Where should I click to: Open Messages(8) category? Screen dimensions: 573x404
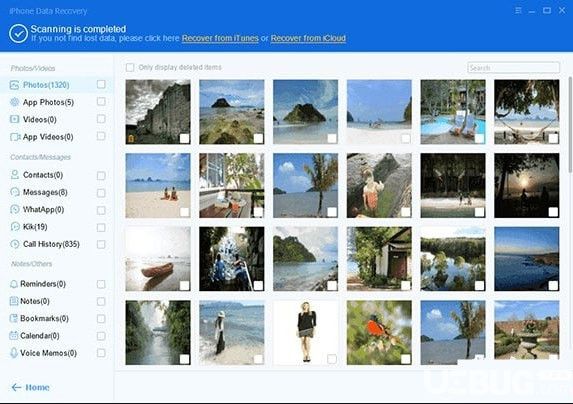point(45,192)
